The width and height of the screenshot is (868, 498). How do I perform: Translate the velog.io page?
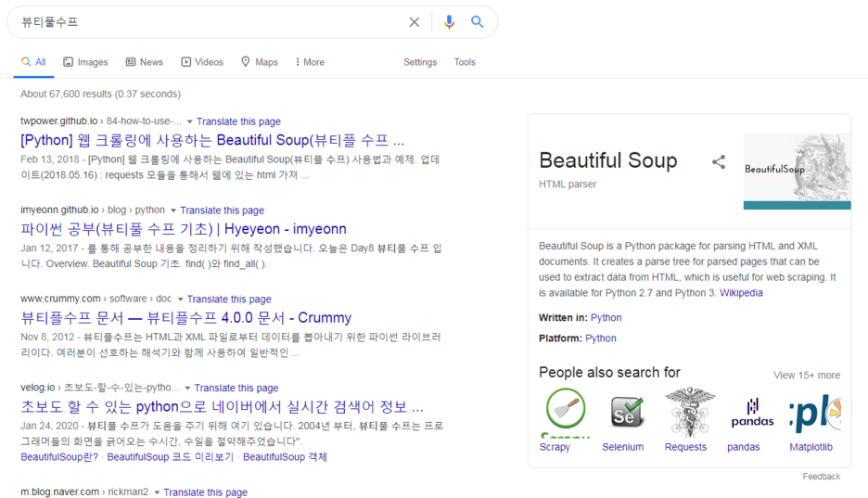[x=236, y=389]
